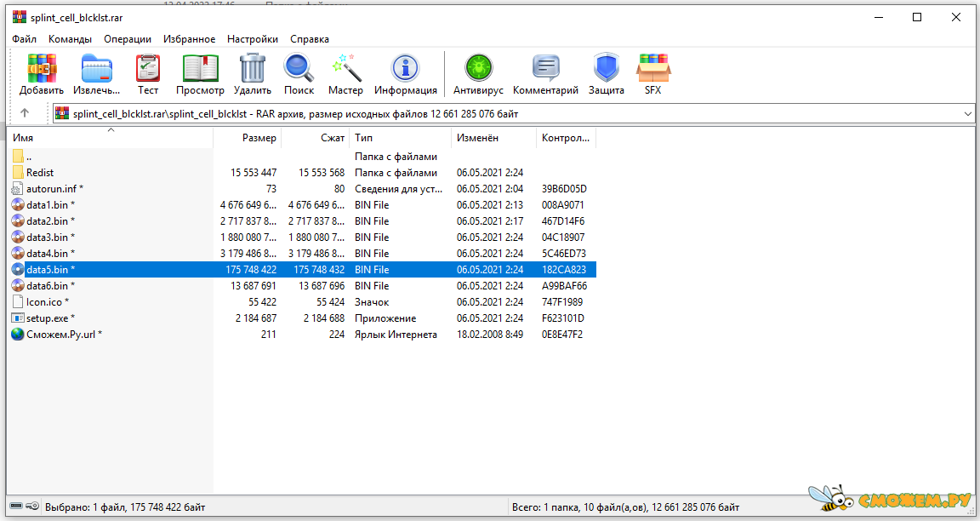Select the data6.bin file row

click(x=302, y=286)
